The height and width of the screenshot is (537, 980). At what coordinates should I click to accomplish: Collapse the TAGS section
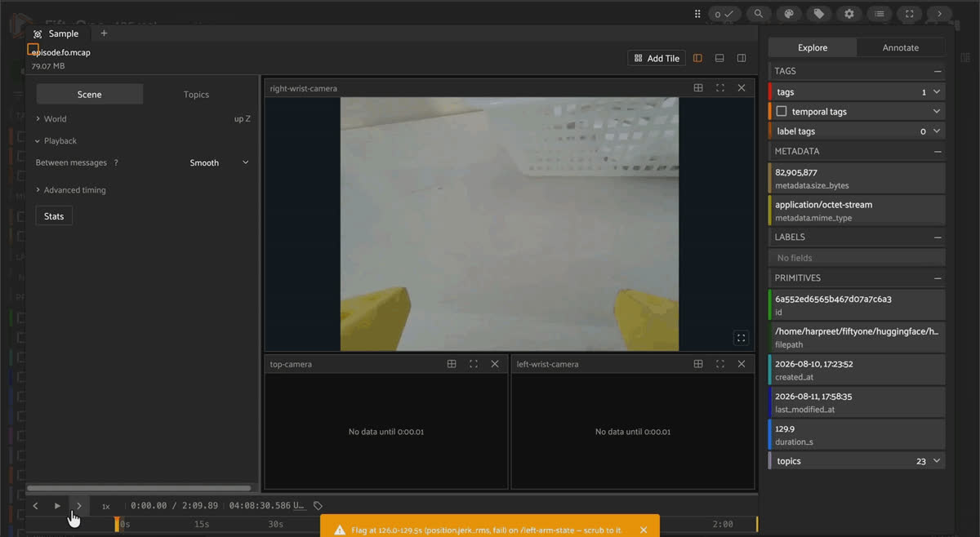coord(938,71)
